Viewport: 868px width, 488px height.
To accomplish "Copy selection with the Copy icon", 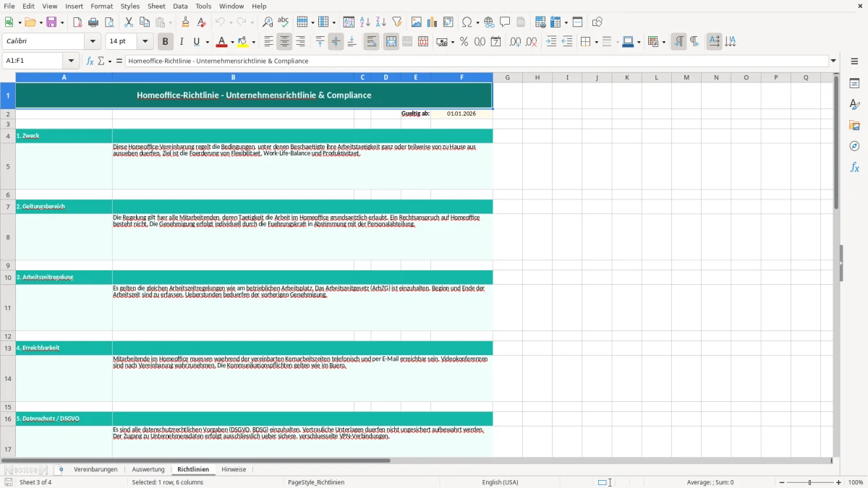I will point(145,22).
